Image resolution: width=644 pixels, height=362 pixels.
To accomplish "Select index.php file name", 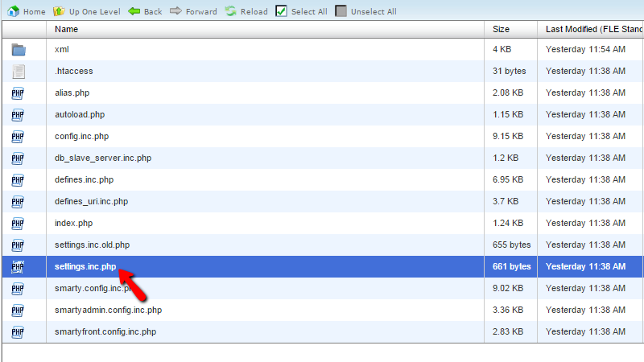I will coord(73,224).
